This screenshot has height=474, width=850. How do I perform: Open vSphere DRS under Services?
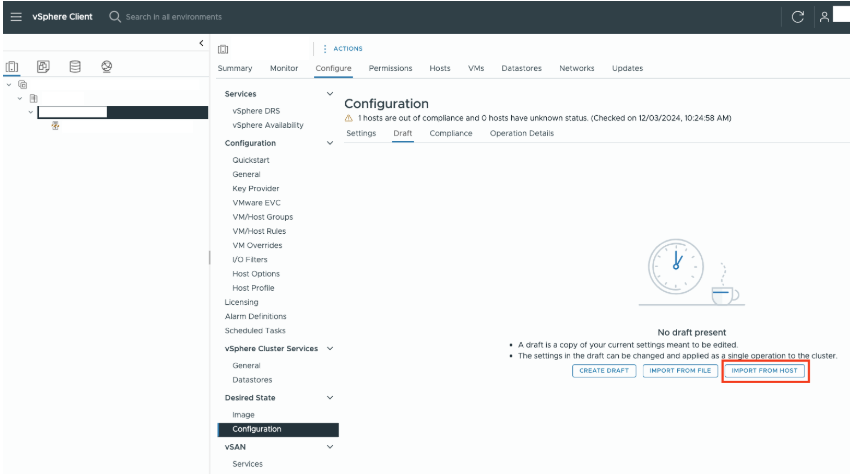tap(255, 111)
